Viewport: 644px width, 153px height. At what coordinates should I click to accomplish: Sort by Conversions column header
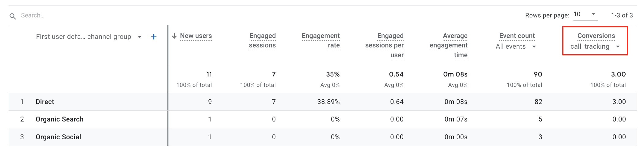(x=596, y=36)
